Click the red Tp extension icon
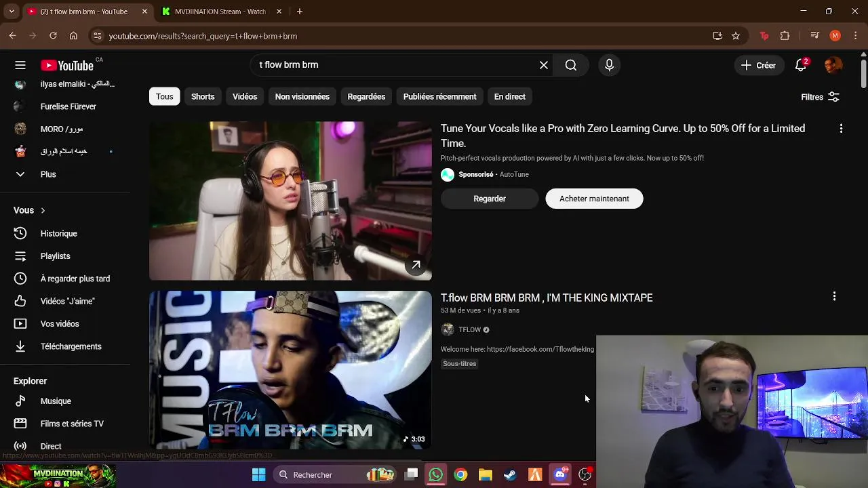The width and height of the screenshot is (868, 488). point(764,36)
